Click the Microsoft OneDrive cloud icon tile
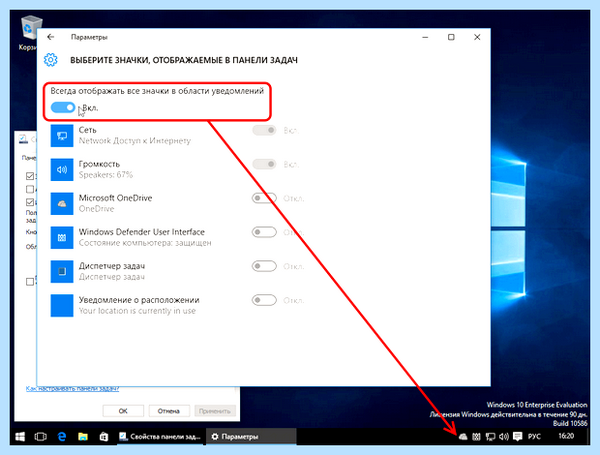Screen dimensions: 600x455 click(x=62, y=204)
